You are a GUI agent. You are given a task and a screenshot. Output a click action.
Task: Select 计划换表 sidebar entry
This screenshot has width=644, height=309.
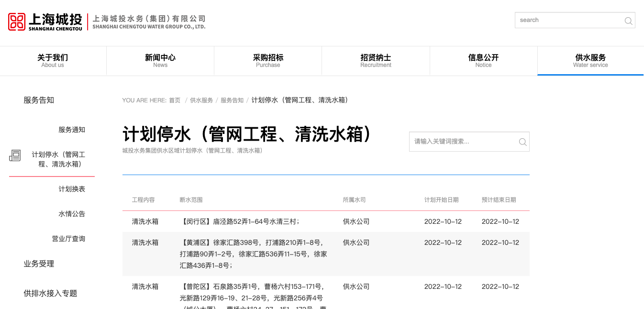(x=71, y=188)
